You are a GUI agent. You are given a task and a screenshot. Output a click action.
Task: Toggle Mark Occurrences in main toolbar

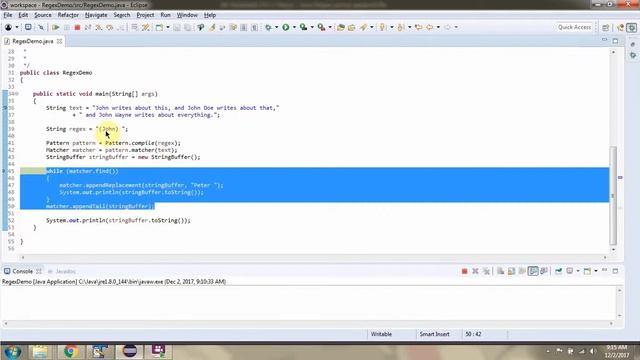pos(212,27)
